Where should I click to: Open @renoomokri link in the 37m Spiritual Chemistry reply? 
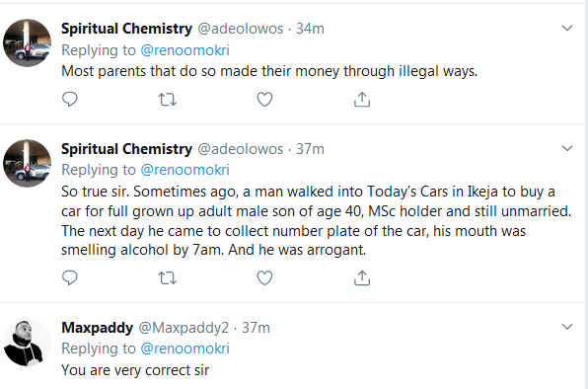(184, 170)
